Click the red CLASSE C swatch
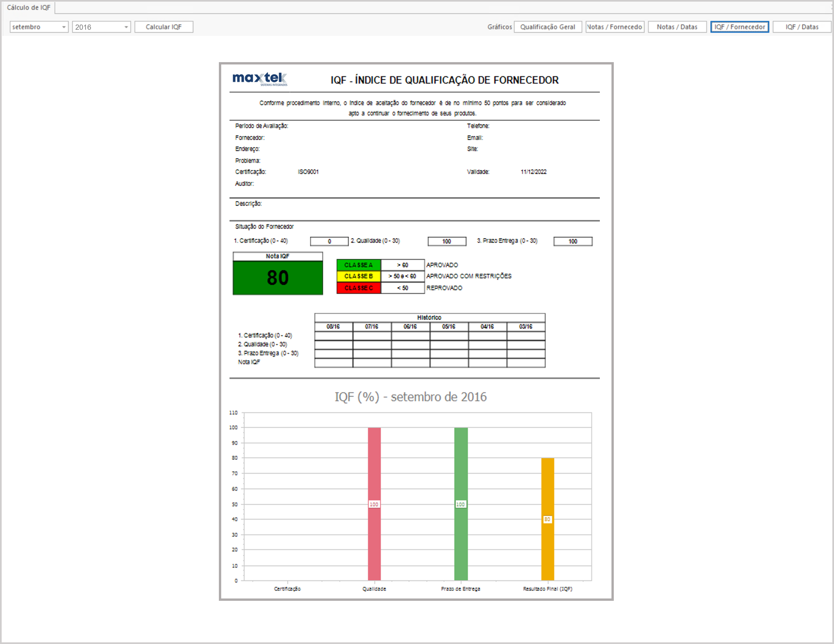The image size is (834, 644). tap(358, 288)
